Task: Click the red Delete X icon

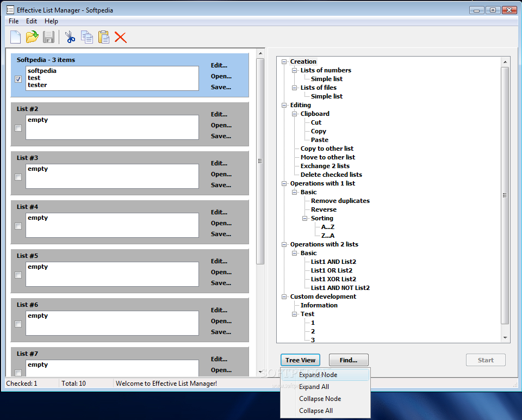Action: (121, 37)
